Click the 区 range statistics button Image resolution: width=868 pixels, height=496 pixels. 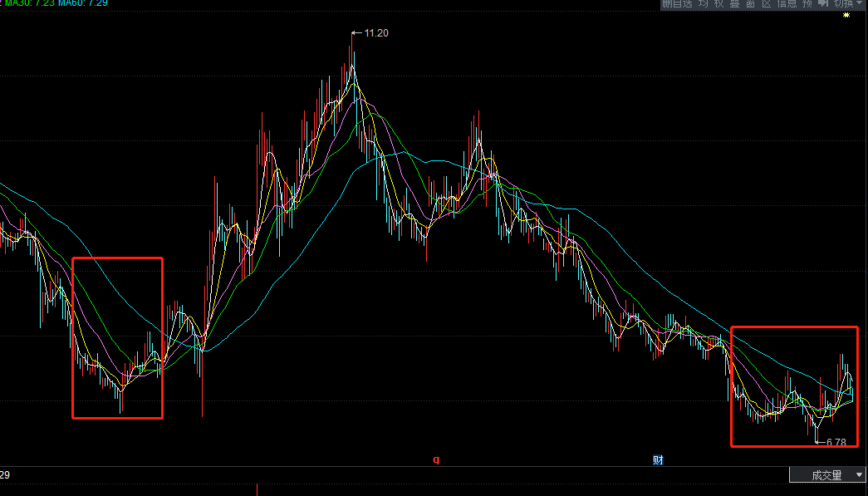(x=766, y=3)
